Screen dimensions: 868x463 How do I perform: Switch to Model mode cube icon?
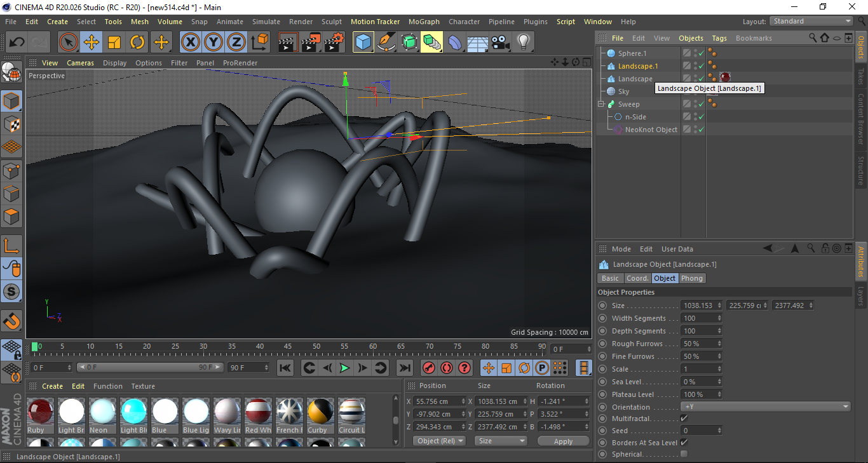coord(11,100)
